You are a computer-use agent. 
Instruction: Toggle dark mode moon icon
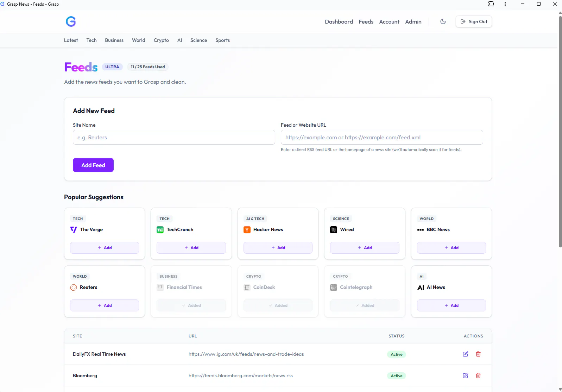[x=443, y=21]
